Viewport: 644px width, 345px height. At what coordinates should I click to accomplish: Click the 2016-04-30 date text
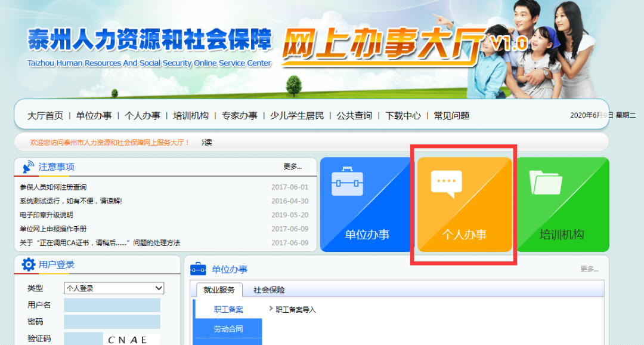pos(290,201)
